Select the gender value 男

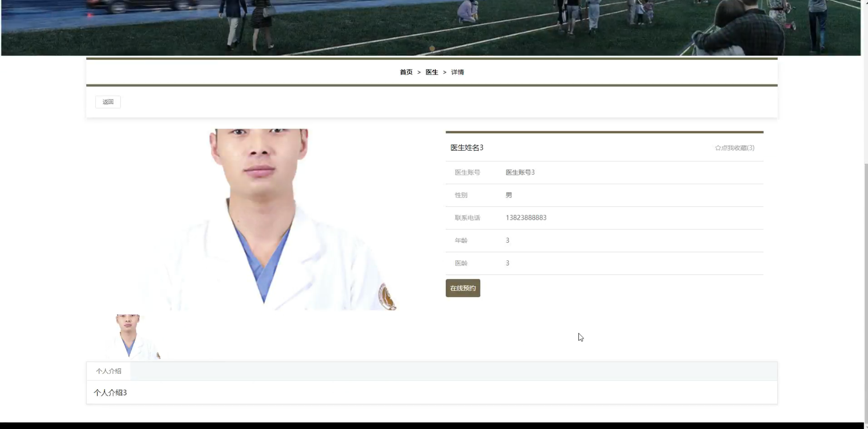508,195
